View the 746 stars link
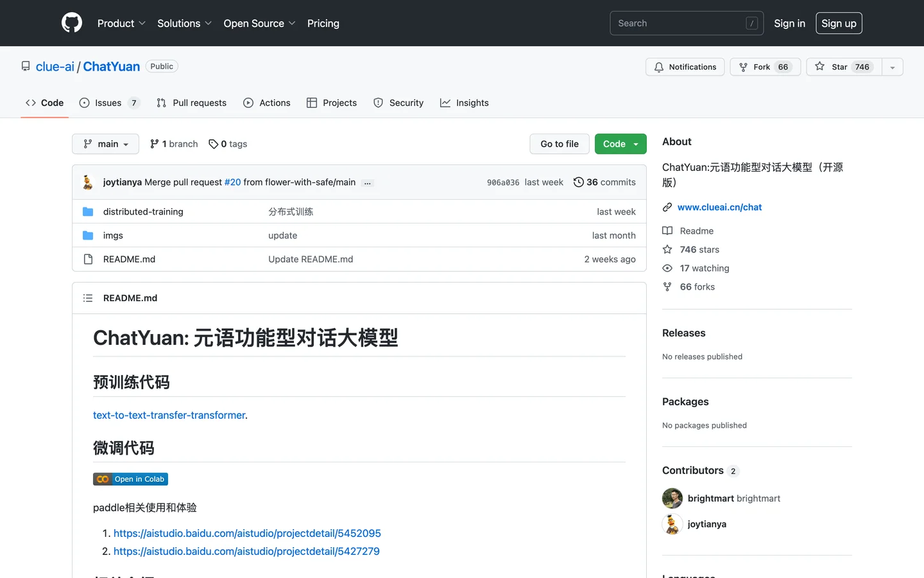The width and height of the screenshot is (924, 578). click(x=690, y=249)
